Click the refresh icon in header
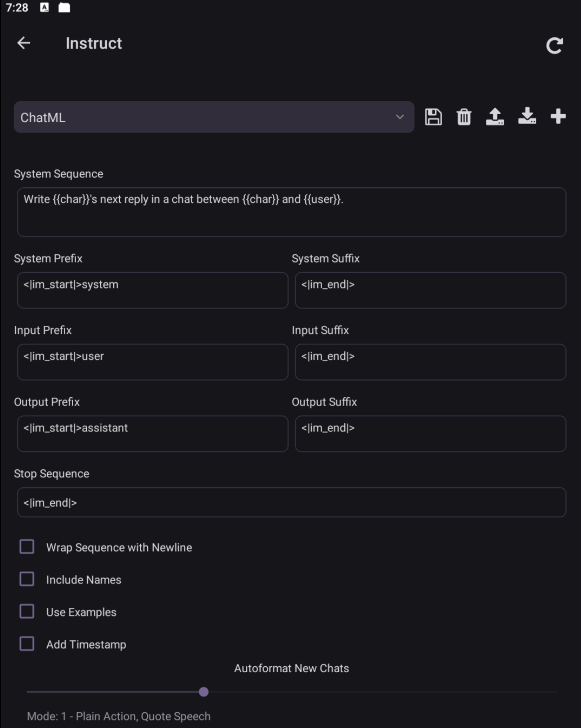The image size is (581, 728). click(x=554, y=46)
